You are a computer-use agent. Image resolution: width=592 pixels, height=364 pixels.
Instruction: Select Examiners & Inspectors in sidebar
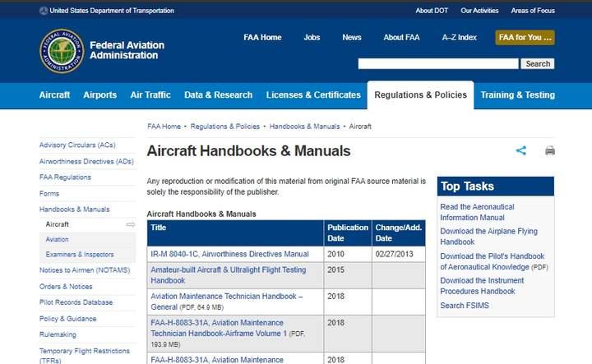(80, 255)
